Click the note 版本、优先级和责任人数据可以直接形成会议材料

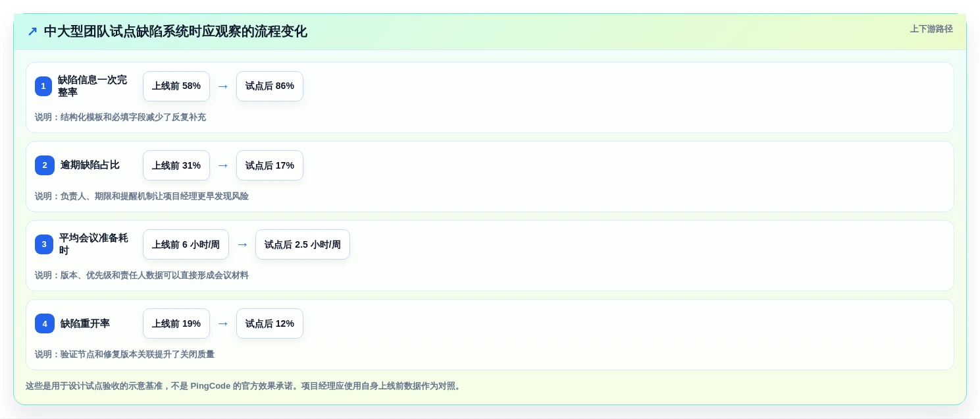tap(142, 275)
